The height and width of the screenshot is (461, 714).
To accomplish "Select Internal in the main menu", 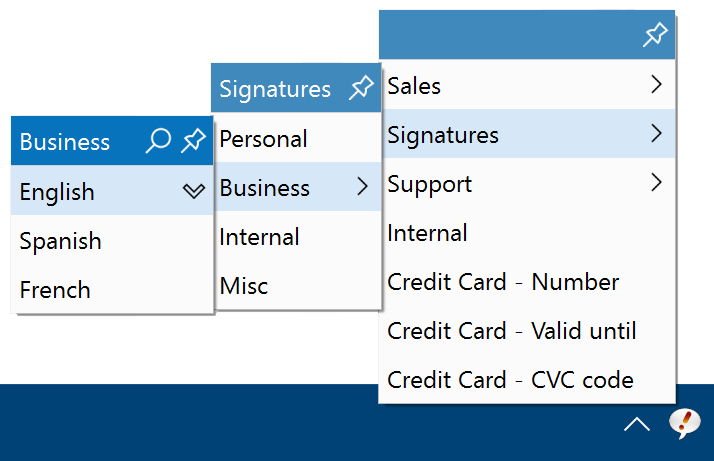I will point(527,232).
